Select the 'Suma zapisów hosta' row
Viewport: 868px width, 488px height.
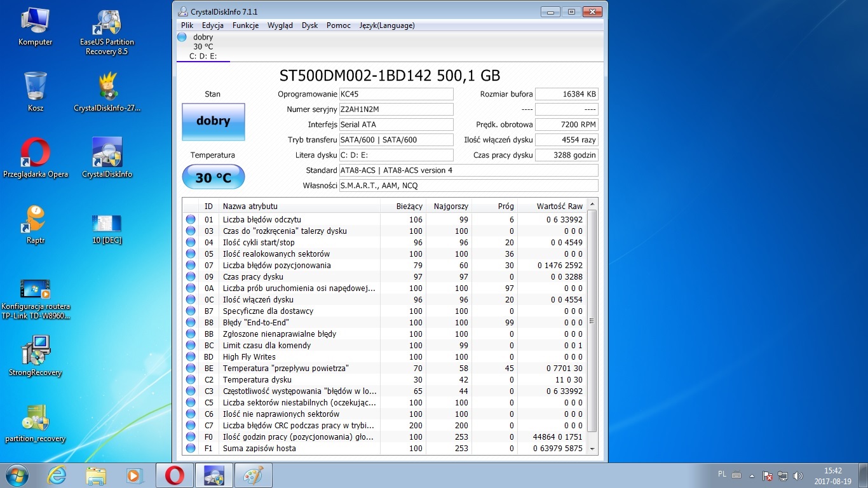pos(384,448)
